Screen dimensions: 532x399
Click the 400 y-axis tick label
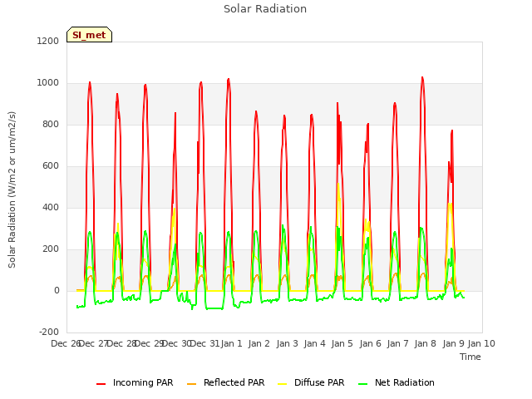[x=51, y=207]
